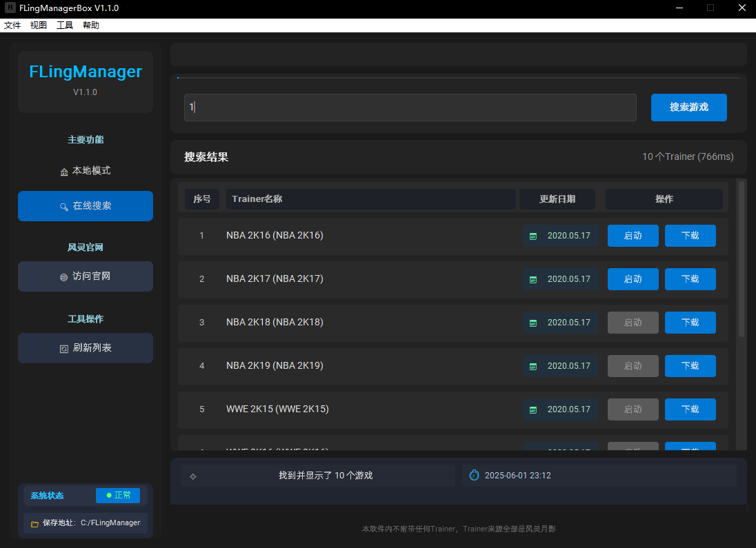Click the magnifier icon in 在线搜索

[x=63, y=207]
